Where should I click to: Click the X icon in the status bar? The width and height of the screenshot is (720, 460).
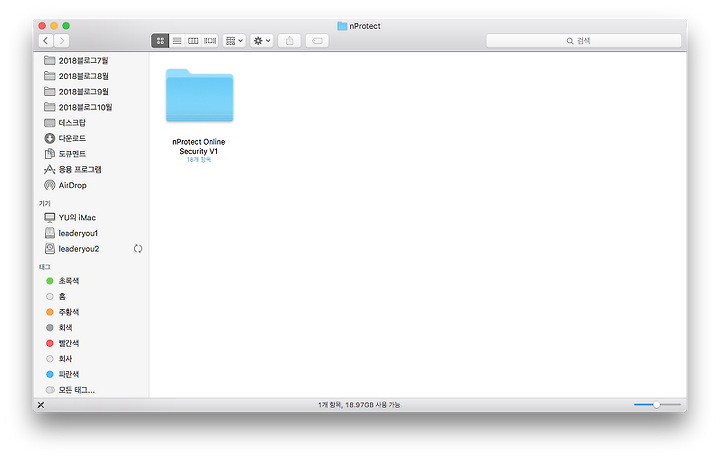click(41, 405)
